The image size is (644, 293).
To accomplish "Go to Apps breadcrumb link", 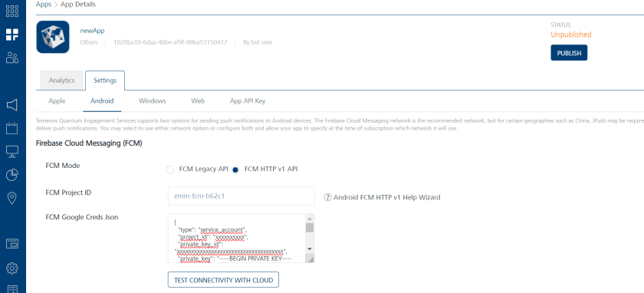I will point(44,4).
